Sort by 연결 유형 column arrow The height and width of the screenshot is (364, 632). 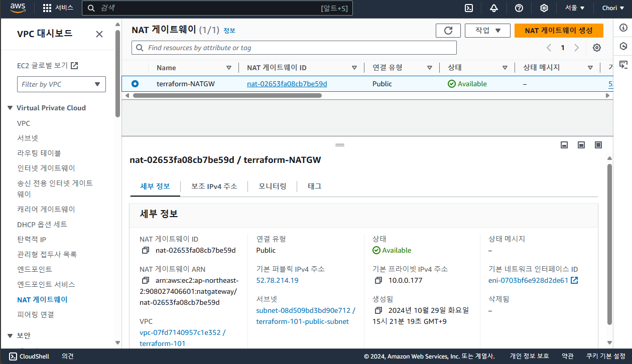click(430, 68)
